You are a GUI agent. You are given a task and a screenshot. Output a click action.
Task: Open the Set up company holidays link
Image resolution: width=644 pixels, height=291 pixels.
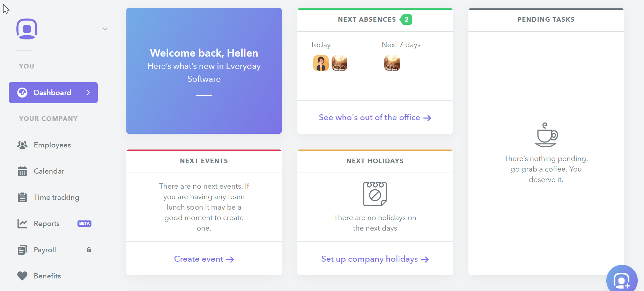coord(375,259)
